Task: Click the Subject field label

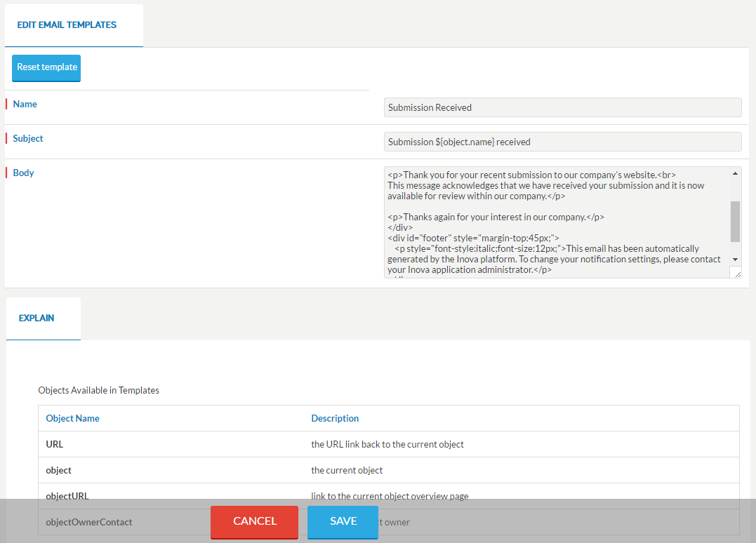Action: (x=28, y=138)
